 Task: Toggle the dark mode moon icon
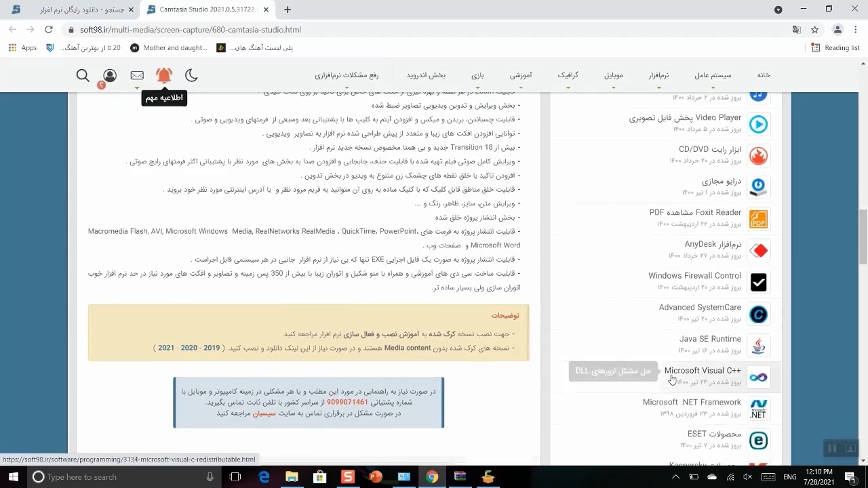click(191, 75)
